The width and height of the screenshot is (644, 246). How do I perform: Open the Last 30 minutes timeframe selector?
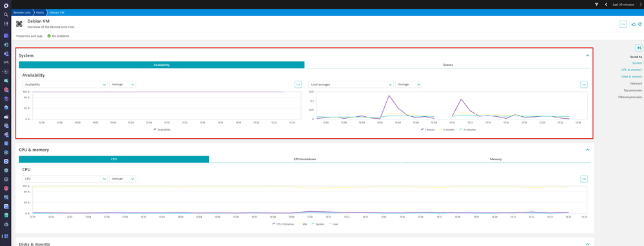pyautogui.click(x=623, y=4)
